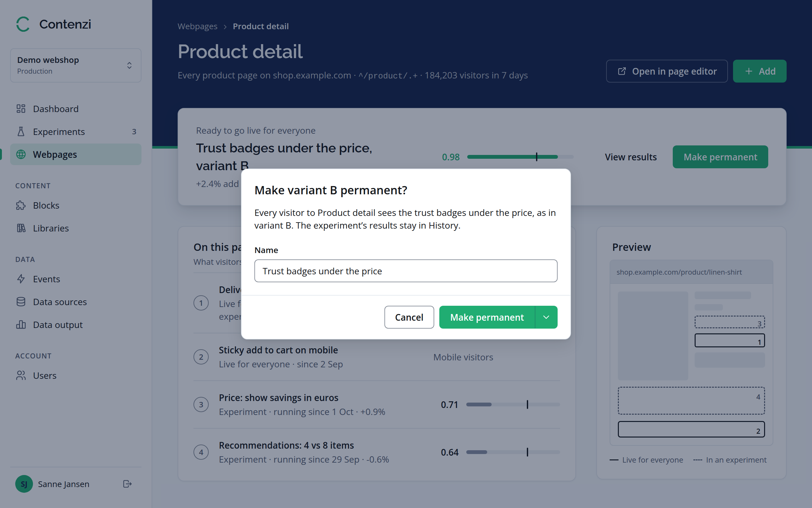
Task: Click the Contenzi logo icon
Action: 23,24
